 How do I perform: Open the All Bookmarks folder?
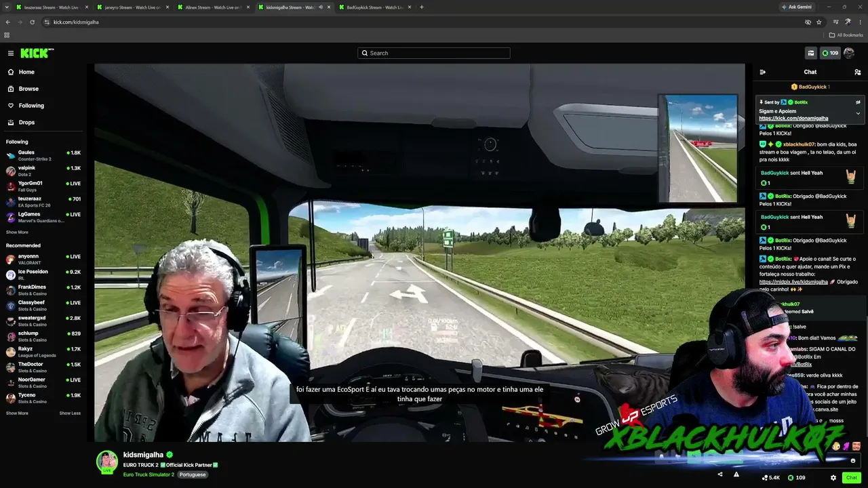point(846,35)
